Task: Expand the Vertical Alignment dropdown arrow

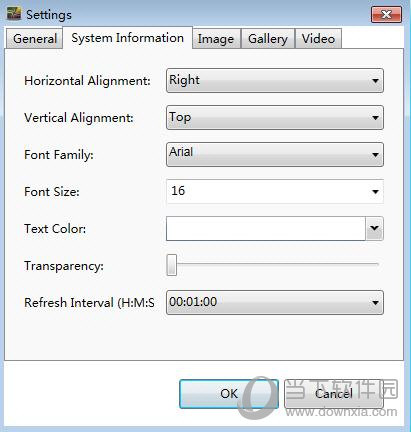Action: 375,118
